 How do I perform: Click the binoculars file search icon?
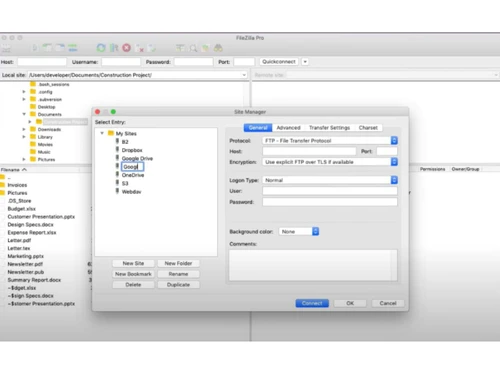(218, 49)
